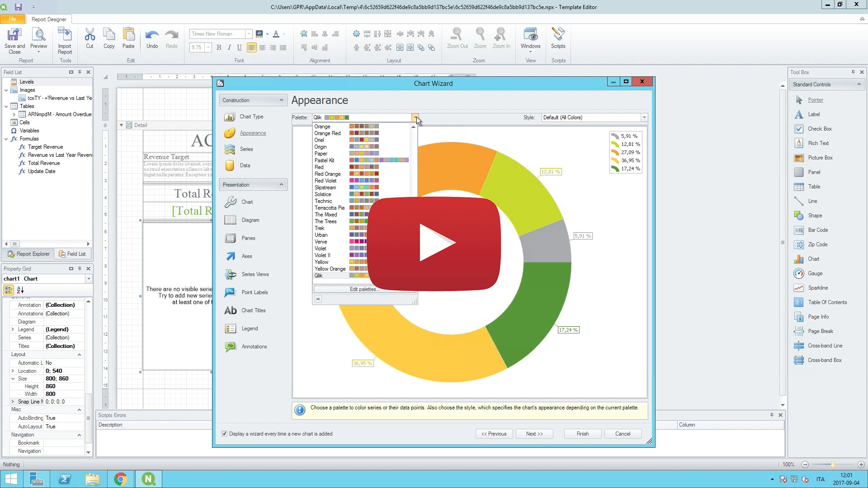
Task: Switch Property Grid to categorized view
Action: pyautogui.click(x=9, y=290)
